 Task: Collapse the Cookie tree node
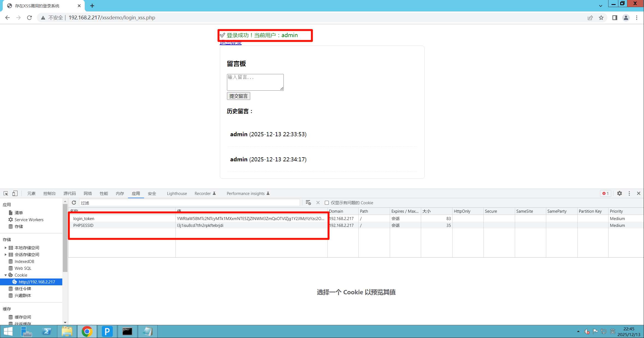click(5, 275)
